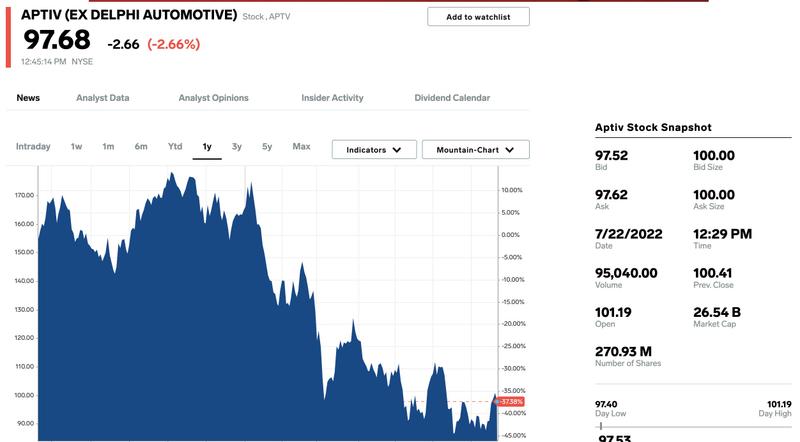The image size is (800, 442).
Task: Click the APTIV (EX DELPHI AUTOMOTIVE) title
Action: (129, 15)
